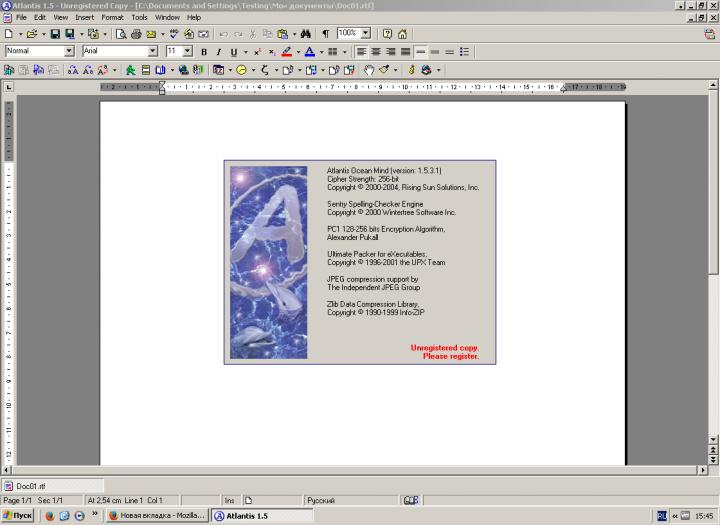Click the Help question mark icon
720x525 pixels.
(x=388, y=34)
